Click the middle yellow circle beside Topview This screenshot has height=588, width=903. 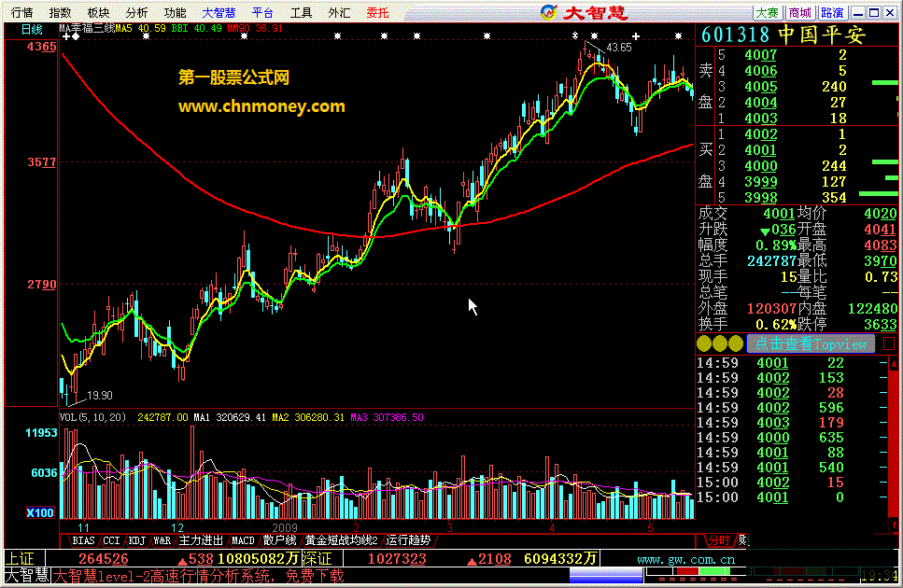(720, 344)
